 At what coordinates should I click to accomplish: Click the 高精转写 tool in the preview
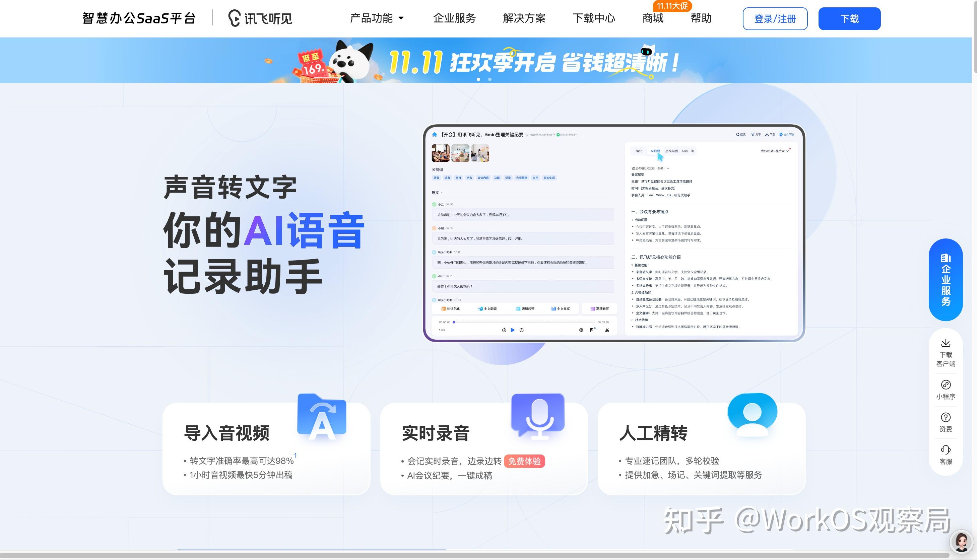coord(599,308)
